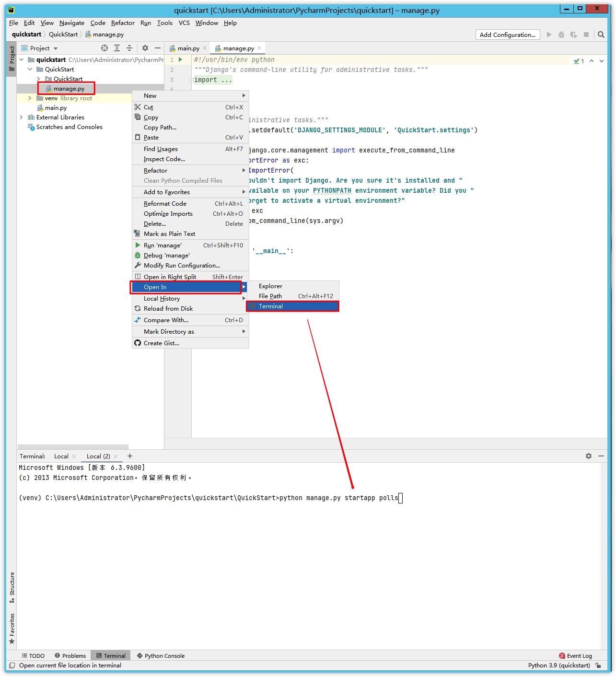The height and width of the screenshot is (677, 616).
Task: Select Scratches and Consoles node
Action: pos(70,127)
